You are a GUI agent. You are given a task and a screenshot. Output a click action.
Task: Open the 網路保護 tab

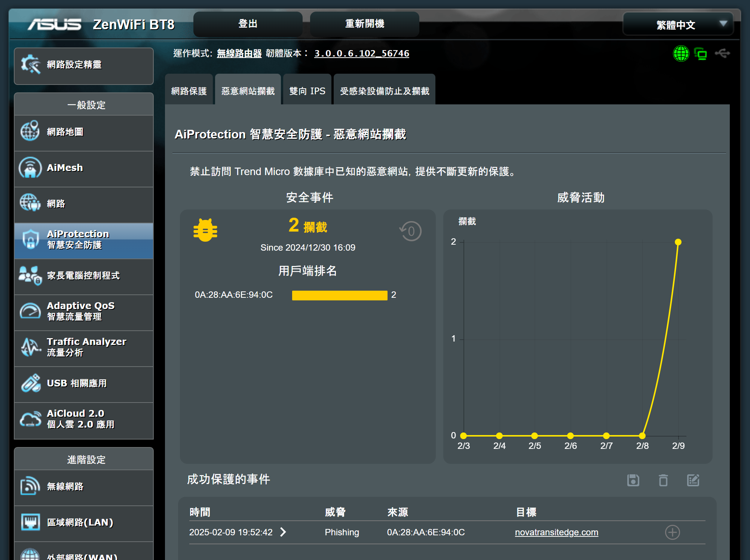pos(189,91)
